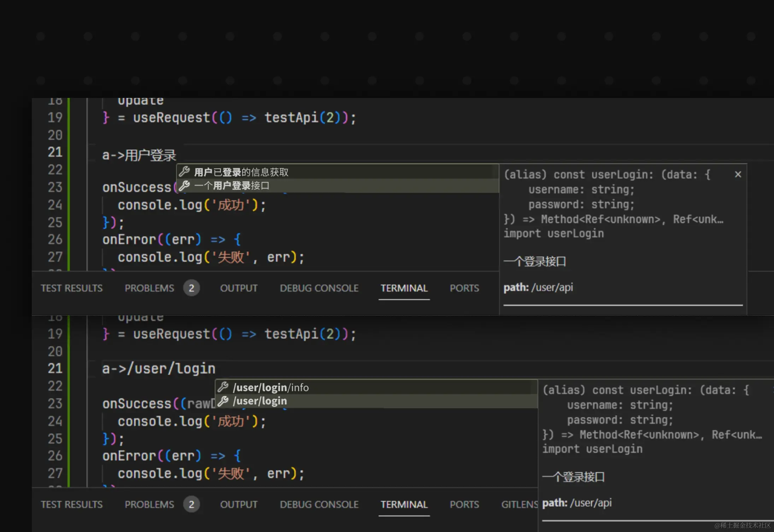774x532 pixels.
Task: Open PROBLEMS tab under /user/login editor
Action: coord(149,504)
